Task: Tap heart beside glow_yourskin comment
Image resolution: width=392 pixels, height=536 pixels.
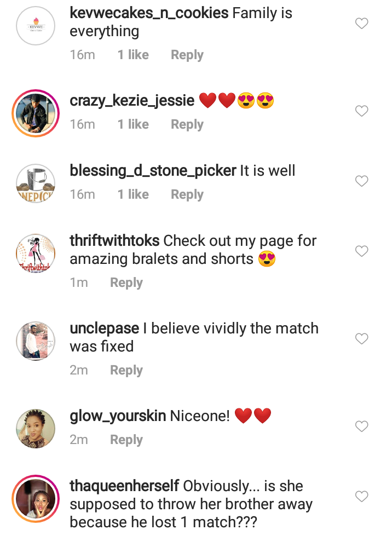Action: pyautogui.click(x=361, y=426)
